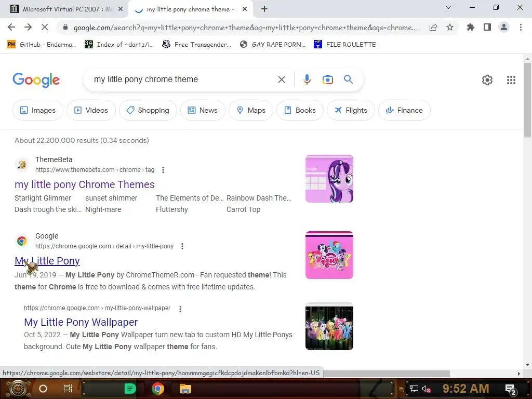
Task: Clear the search query with X
Action: click(281, 79)
